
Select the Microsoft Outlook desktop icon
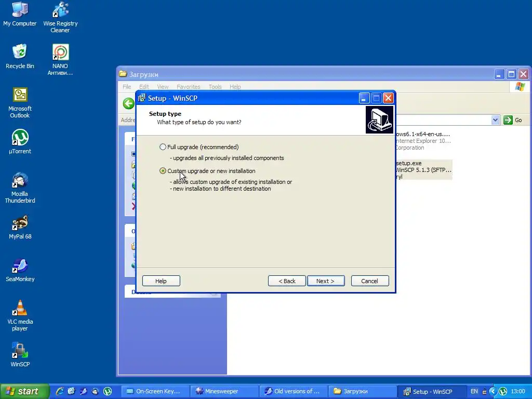(x=20, y=103)
